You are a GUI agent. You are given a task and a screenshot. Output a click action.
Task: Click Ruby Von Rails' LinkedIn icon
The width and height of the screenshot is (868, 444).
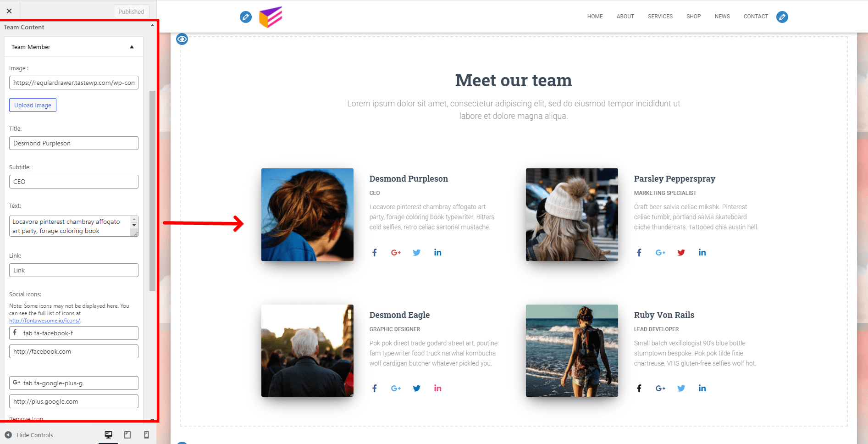coord(702,388)
